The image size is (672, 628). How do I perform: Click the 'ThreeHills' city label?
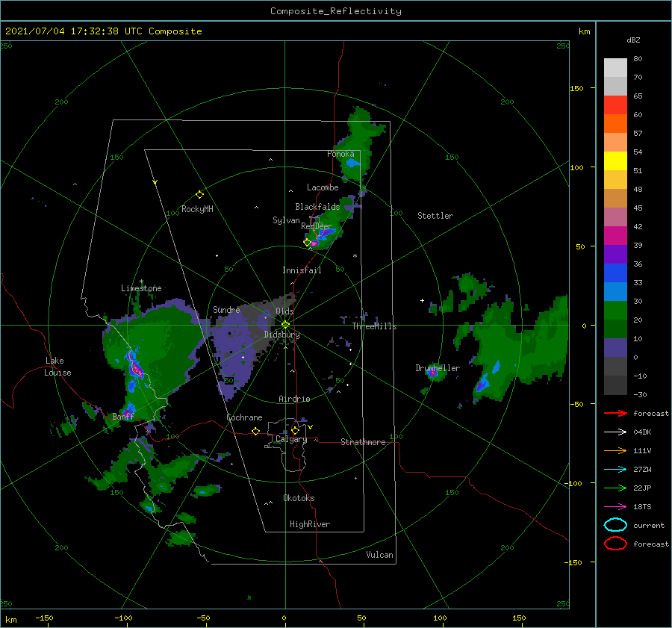375,326
